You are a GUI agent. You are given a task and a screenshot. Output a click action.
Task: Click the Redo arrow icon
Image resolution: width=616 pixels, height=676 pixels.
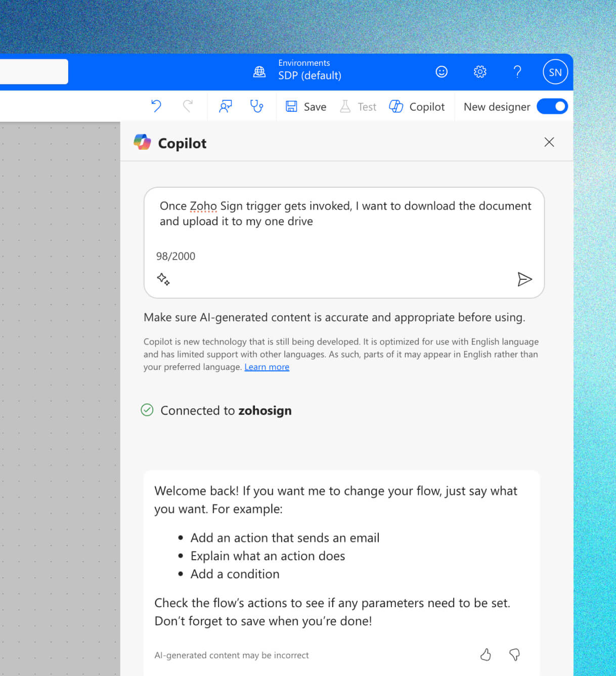pyautogui.click(x=188, y=106)
